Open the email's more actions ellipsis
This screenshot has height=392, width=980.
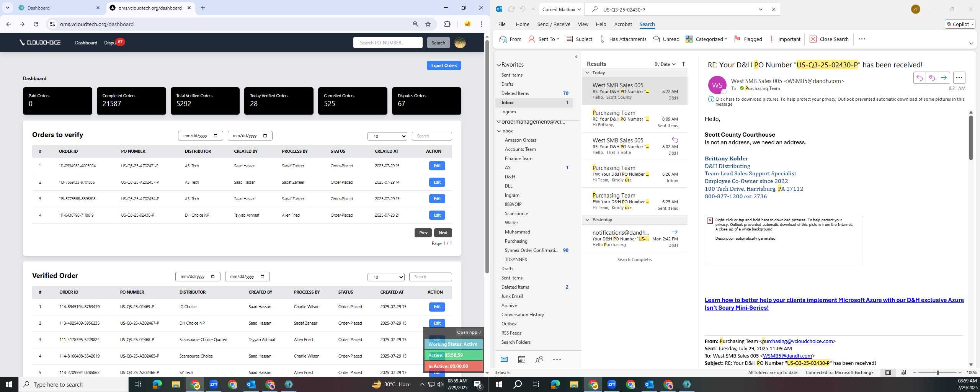[x=959, y=78]
